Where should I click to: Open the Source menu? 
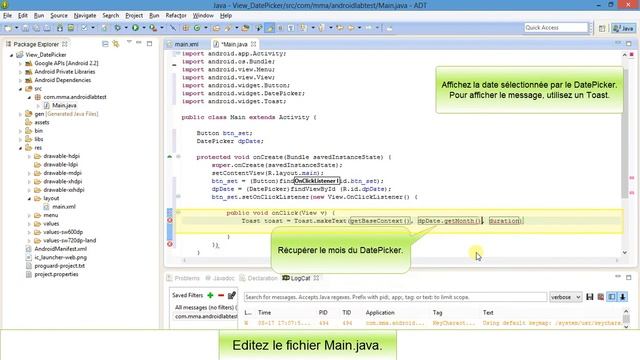tap(59, 16)
